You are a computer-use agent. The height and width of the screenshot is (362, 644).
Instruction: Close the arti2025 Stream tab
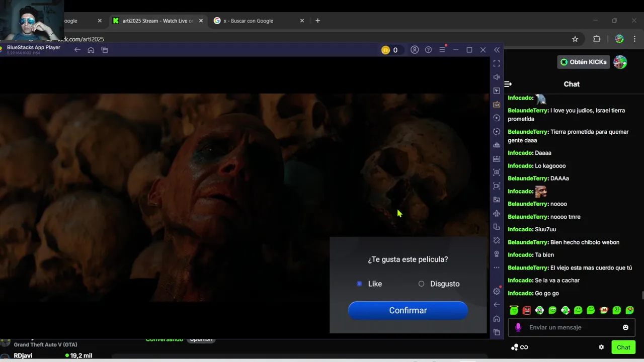click(201, 21)
